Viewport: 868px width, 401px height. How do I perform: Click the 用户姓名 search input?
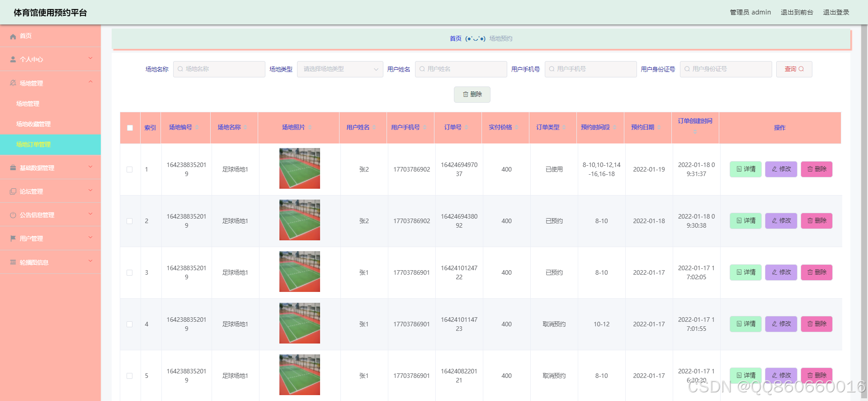coord(461,69)
